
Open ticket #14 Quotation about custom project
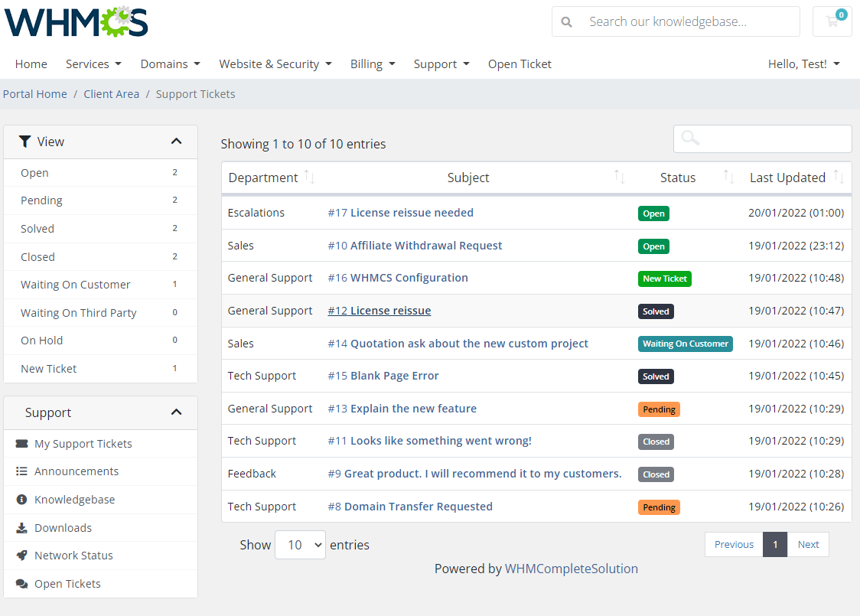point(458,344)
